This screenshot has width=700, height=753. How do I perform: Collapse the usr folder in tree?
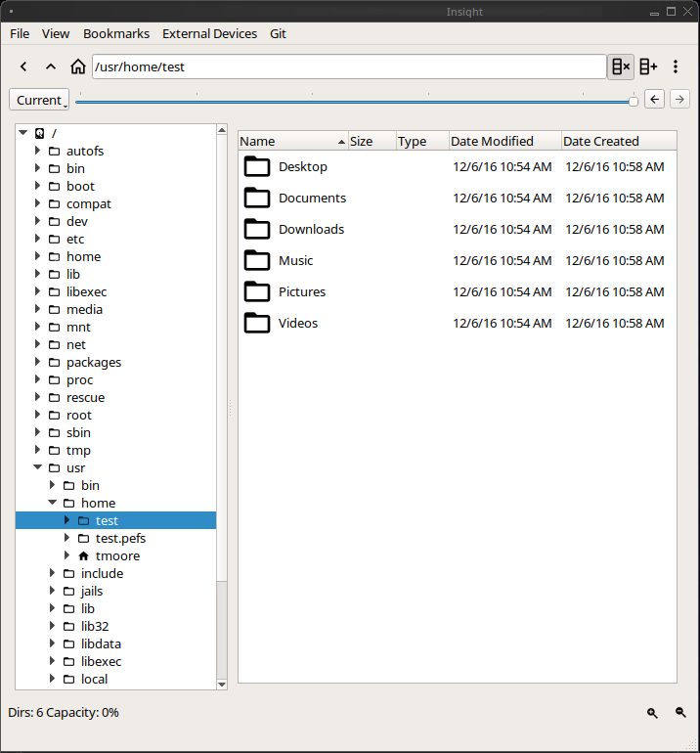tap(39, 468)
